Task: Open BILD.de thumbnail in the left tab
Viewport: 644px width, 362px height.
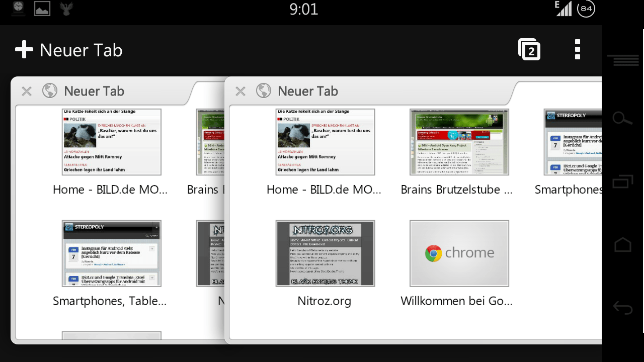Action: point(112,142)
